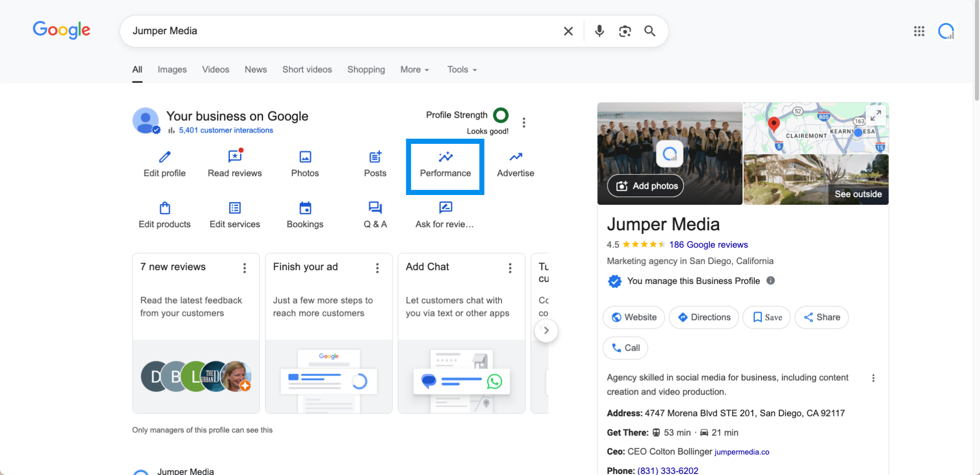Switch to the Images tab
Viewport: 980px width, 475px height.
tap(172, 70)
